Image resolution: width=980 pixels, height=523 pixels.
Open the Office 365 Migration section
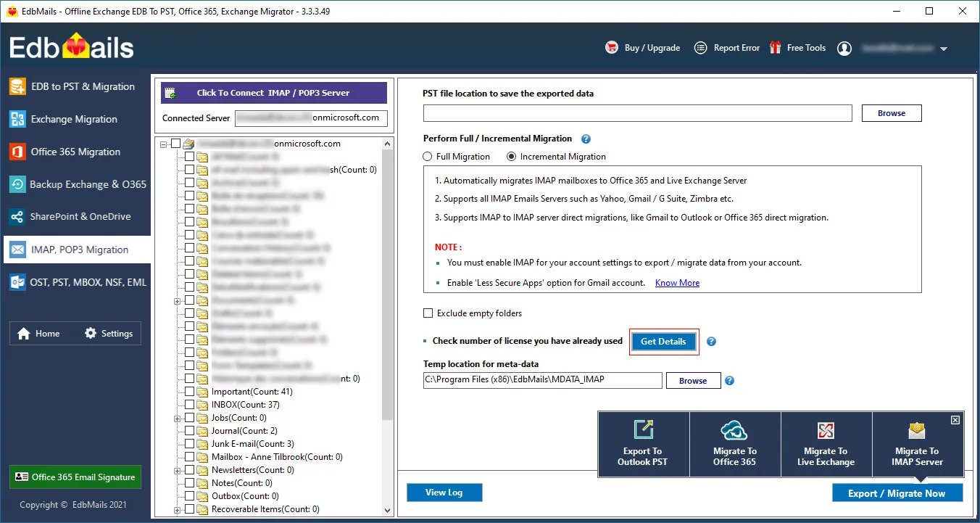(75, 152)
